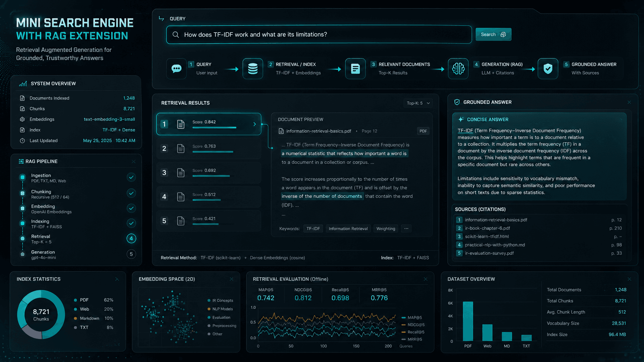Image resolution: width=644 pixels, height=362 pixels.
Task: Select the Grounded Answer shield icon
Action: click(x=548, y=68)
